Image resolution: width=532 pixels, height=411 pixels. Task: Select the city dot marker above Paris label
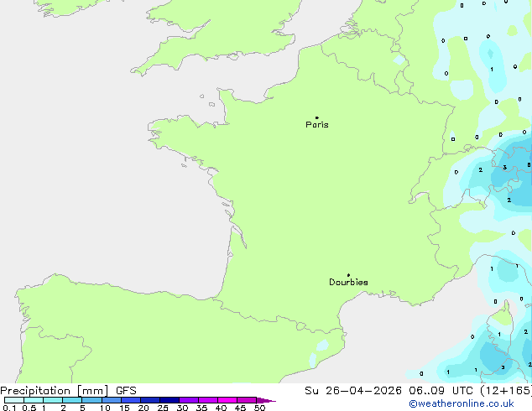pyautogui.click(x=317, y=117)
